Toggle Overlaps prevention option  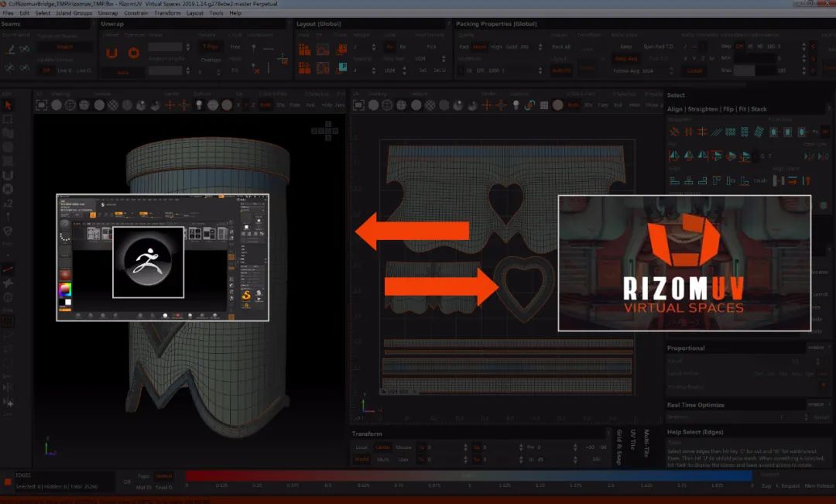pos(211,60)
